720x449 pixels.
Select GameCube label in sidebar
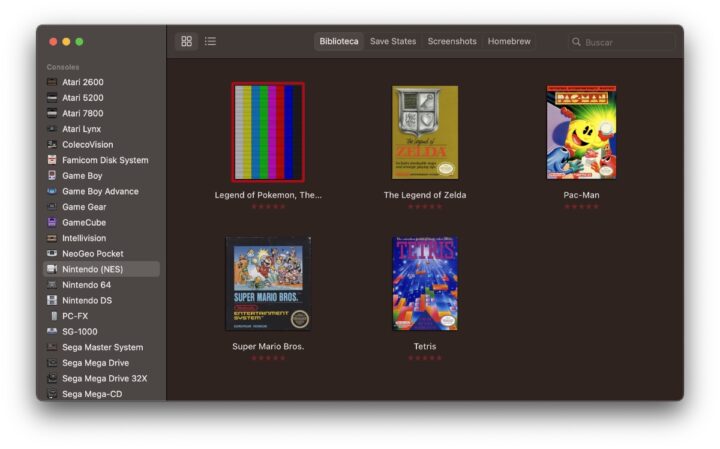[84, 223]
